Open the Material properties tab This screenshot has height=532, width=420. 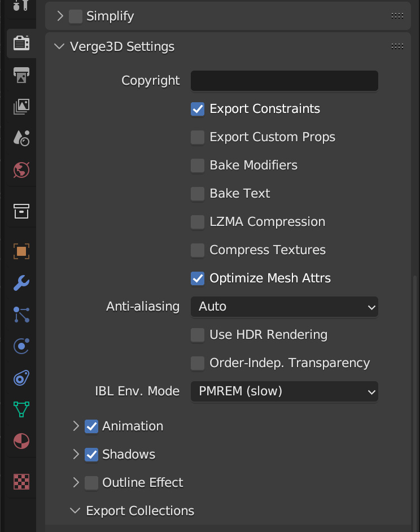21,441
